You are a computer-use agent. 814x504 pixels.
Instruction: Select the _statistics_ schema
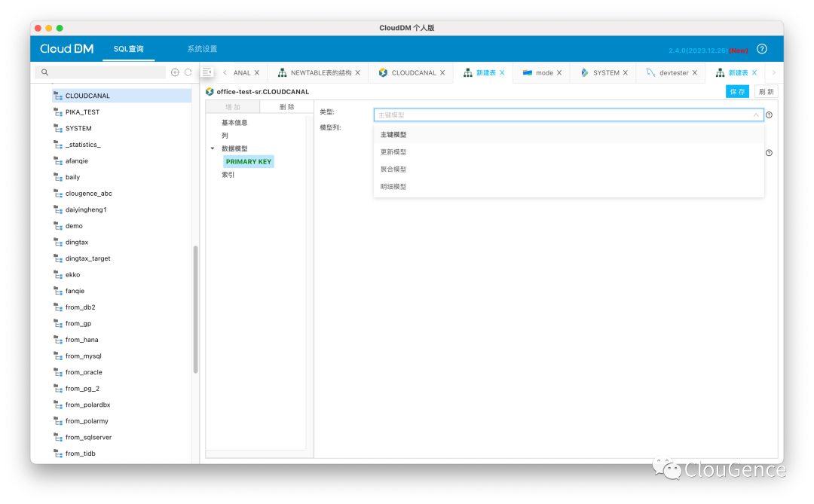(83, 145)
